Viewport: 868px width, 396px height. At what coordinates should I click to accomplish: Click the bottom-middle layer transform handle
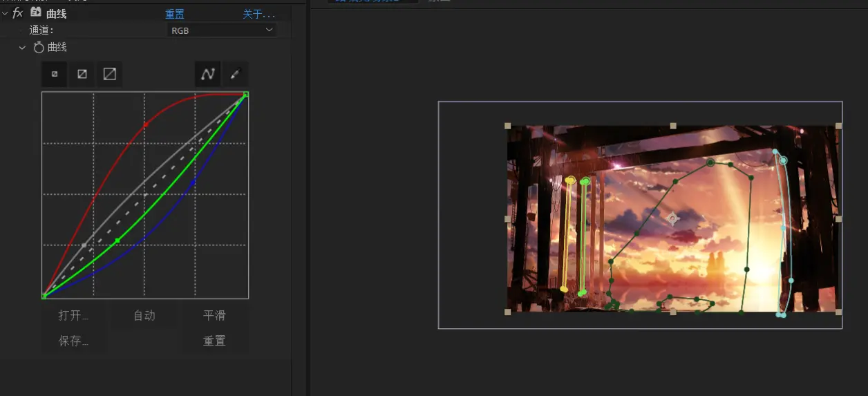673,312
